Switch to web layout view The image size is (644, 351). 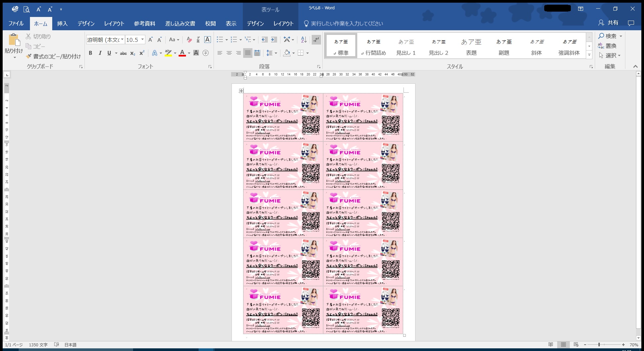576,345
